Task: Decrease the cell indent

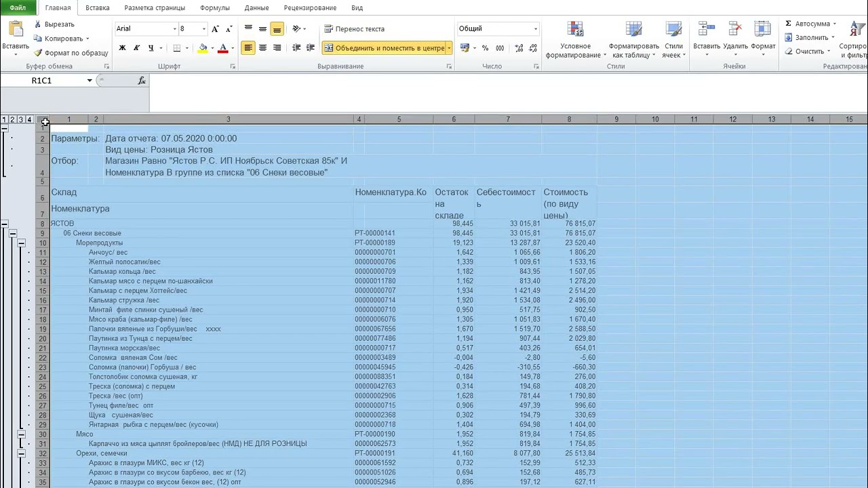Action: 296,48
